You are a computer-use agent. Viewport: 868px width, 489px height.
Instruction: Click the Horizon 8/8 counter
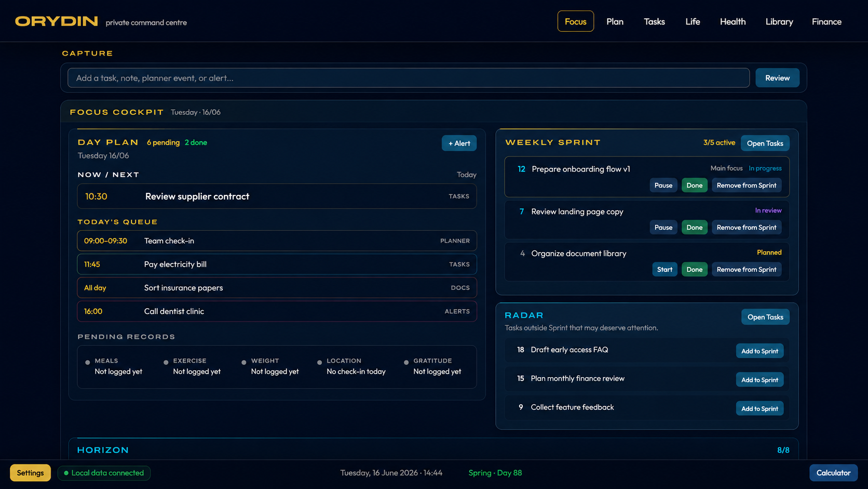click(x=783, y=450)
